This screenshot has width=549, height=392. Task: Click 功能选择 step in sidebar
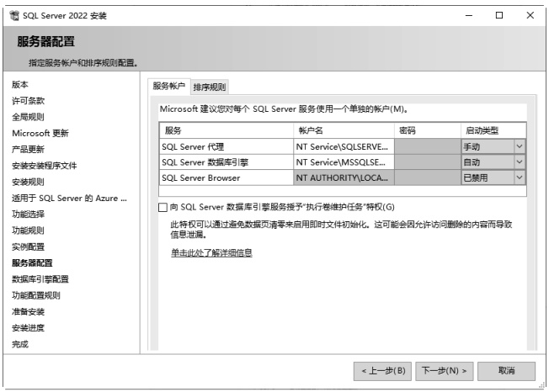coord(28,215)
